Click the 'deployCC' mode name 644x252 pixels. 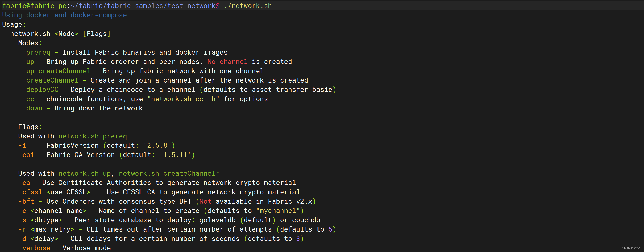point(42,90)
